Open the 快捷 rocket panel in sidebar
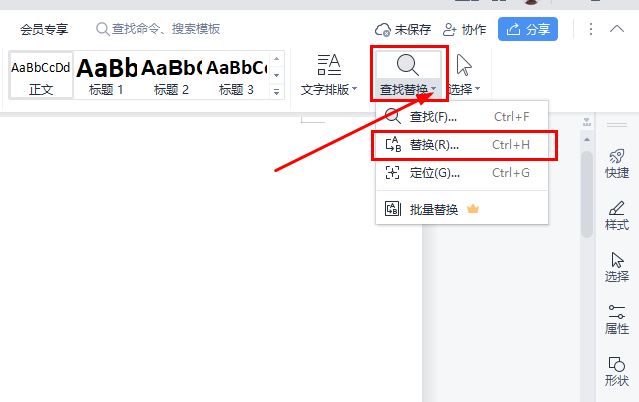This screenshot has width=639, height=402. click(617, 163)
